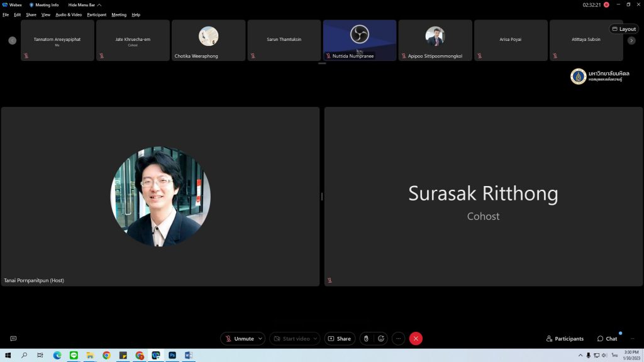Open the Participant menu
The image size is (644, 362).
pos(96,14)
